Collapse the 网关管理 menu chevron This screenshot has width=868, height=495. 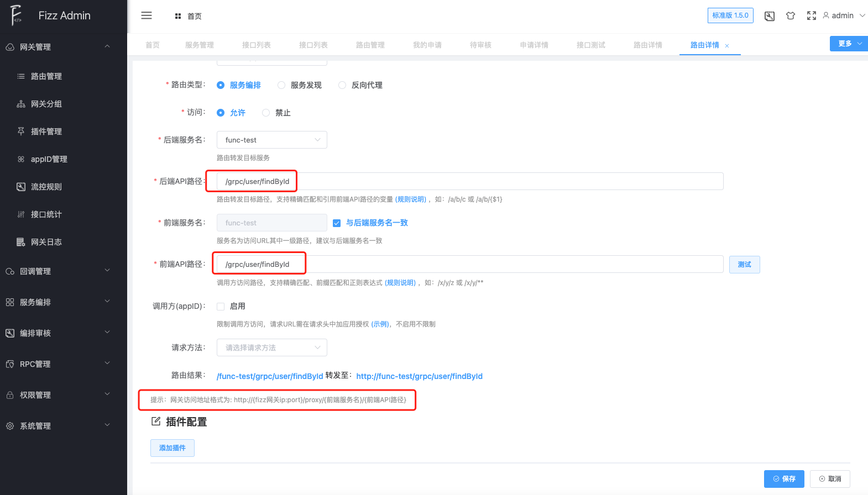click(107, 46)
